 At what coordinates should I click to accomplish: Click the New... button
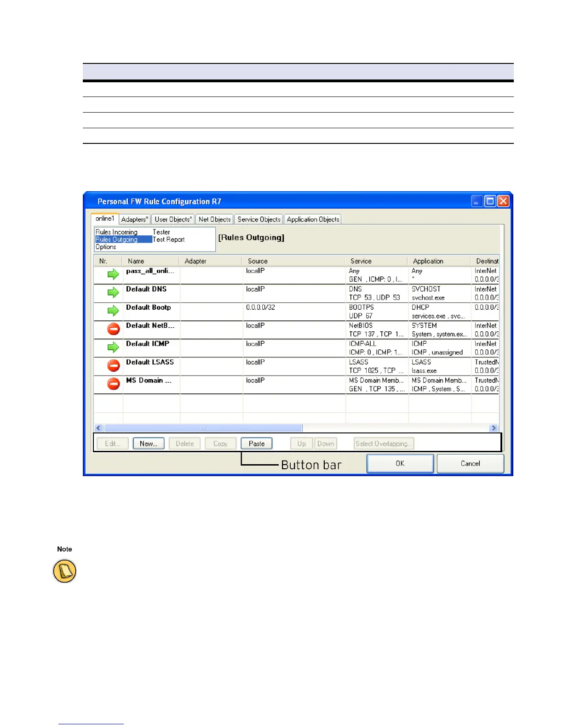click(149, 444)
